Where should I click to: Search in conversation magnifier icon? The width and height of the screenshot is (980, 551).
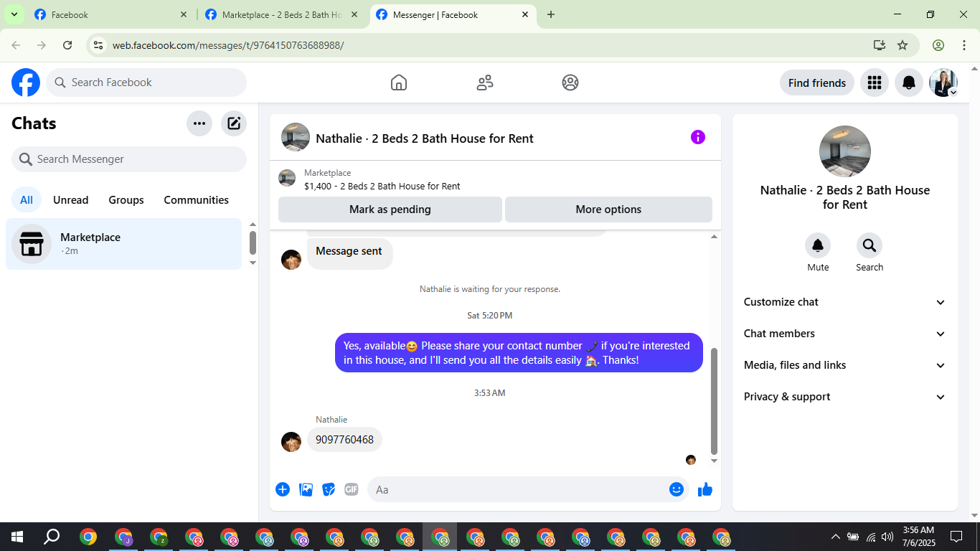click(870, 245)
